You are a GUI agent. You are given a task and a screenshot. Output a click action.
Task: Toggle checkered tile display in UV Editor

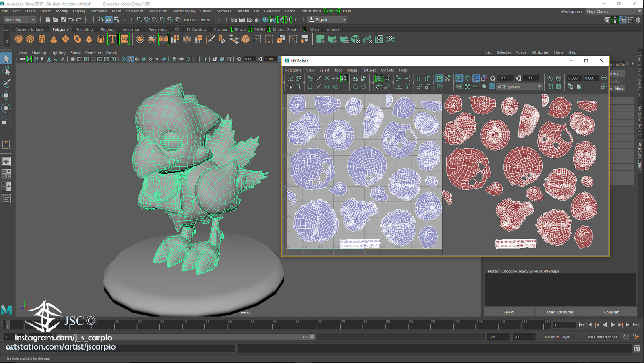pos(467,87)
